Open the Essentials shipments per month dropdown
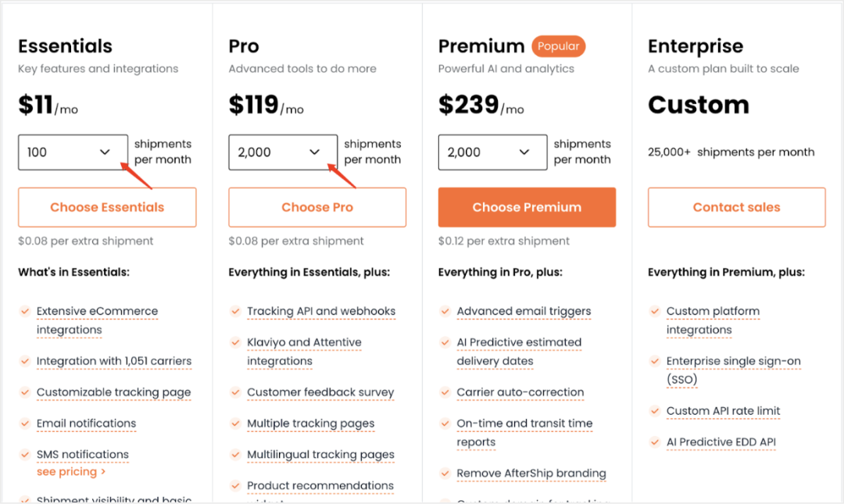Screen dimensions: 844x504 (x=73, y=152)
